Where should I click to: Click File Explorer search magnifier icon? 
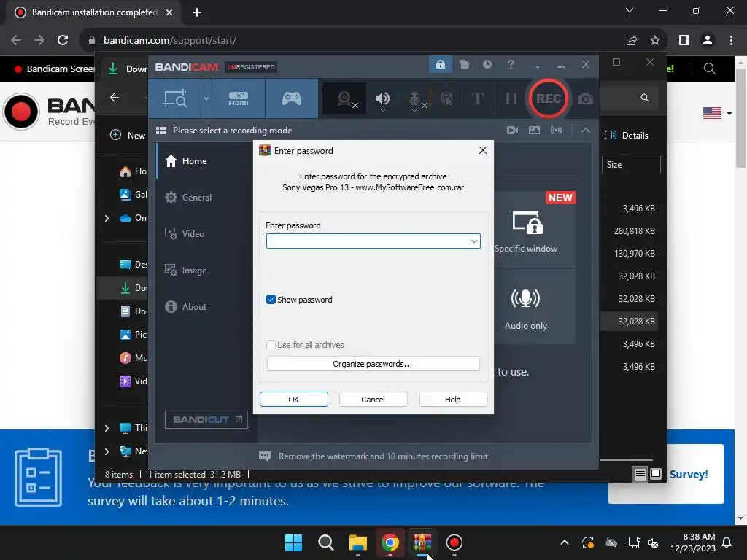(x=645, y=98)
